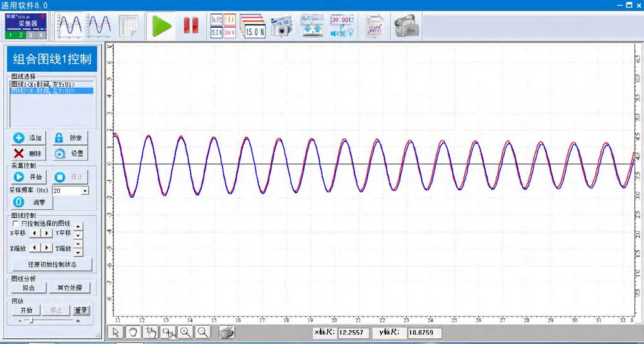Click the X缩放 right arrow
This screenshot has height=344, width=644.
click(47, 248)
